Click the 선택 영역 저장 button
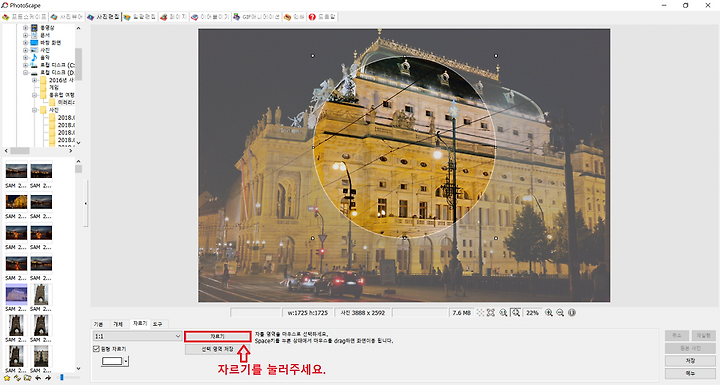The width and height of the screenshot is (720, 385). pos(218,349)
